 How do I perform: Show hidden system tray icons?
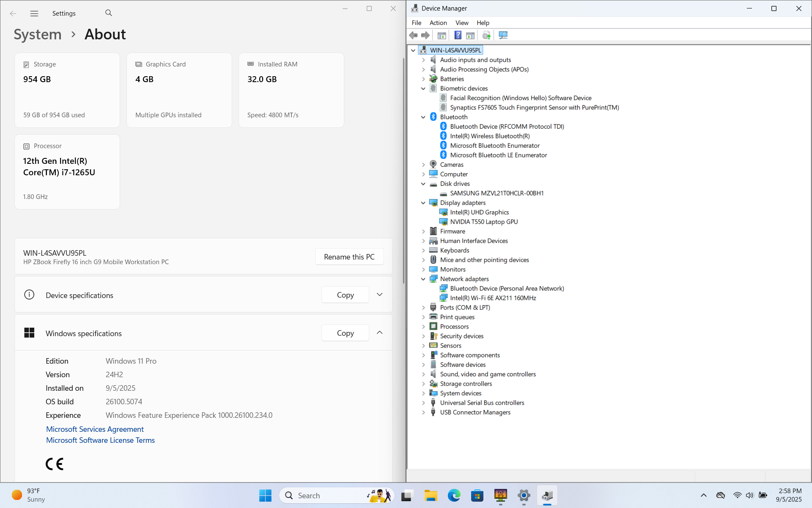click(x=704, y=495)
